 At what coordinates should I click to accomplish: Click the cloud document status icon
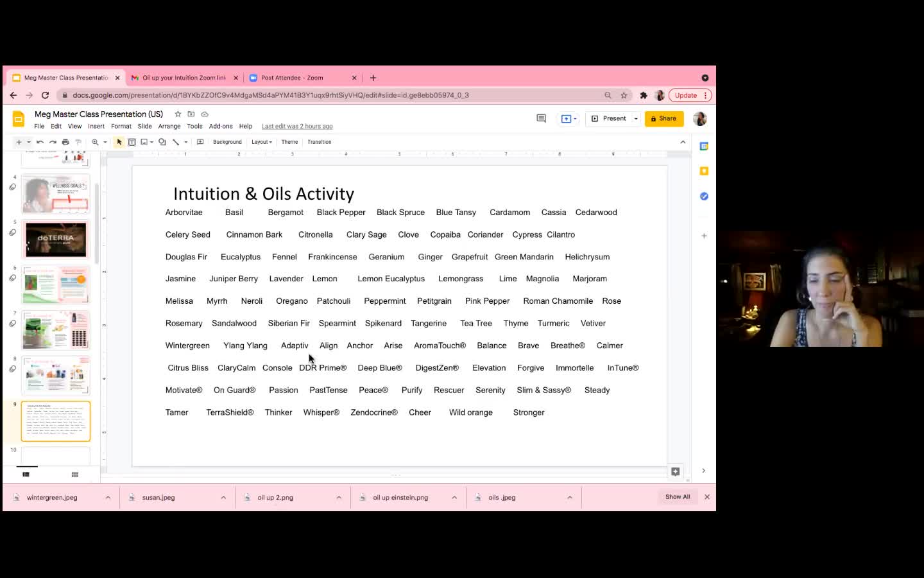tap(205, 114)
